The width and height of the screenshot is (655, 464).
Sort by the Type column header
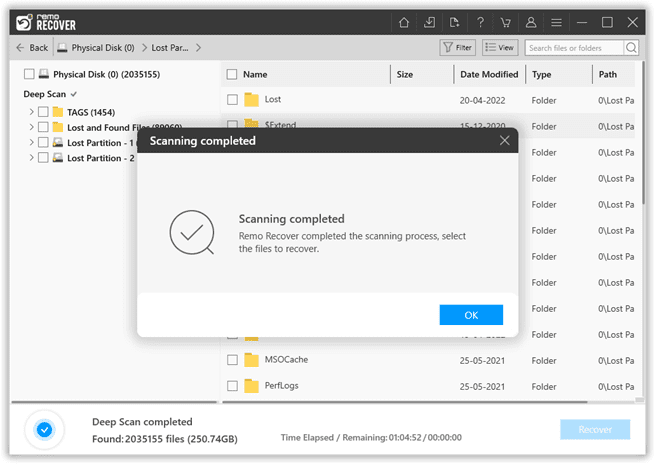coord(541,74)
